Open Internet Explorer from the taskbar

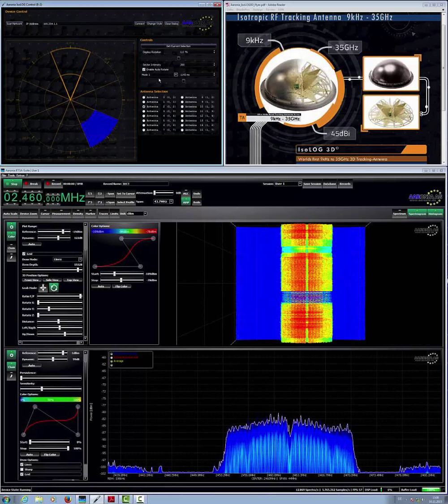click(x=25, y=499)
